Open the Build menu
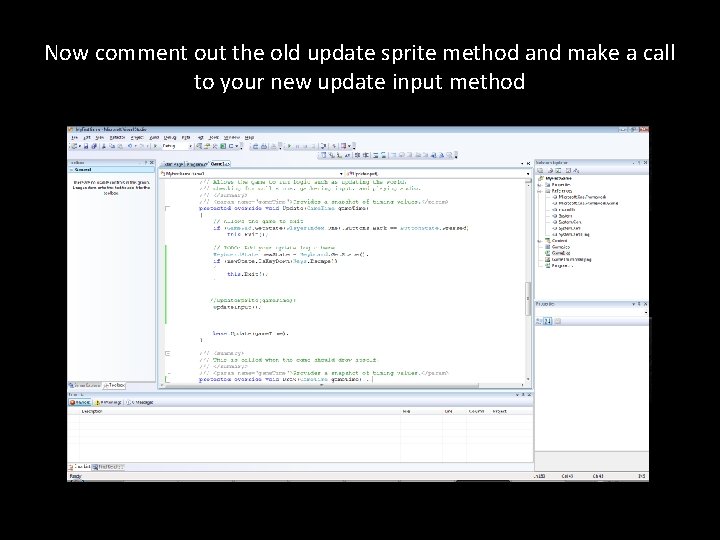 [154, 137]
